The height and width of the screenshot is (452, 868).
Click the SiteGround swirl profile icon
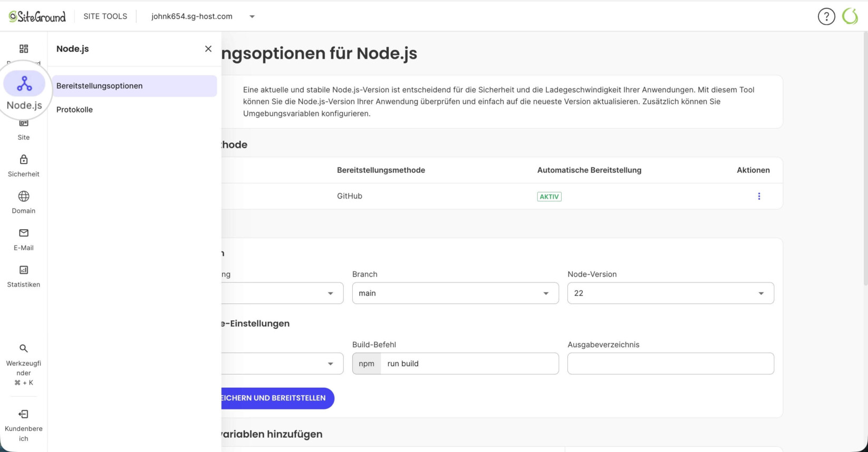tap(850, 16)
